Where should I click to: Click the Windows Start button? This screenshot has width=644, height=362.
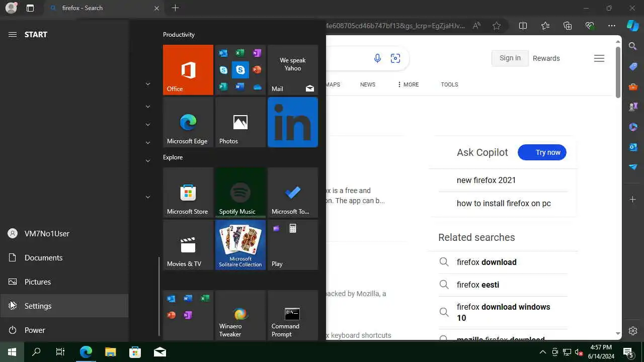tap(12, 352)
